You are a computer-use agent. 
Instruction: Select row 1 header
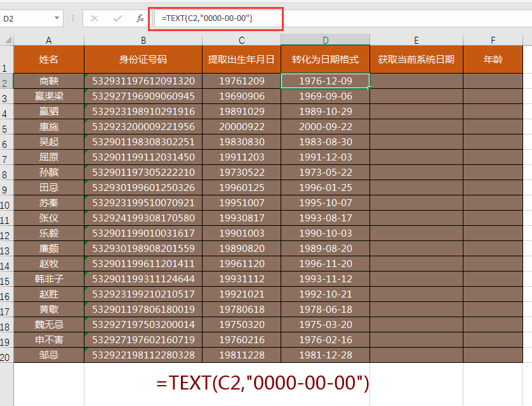(x=6, y=60)
